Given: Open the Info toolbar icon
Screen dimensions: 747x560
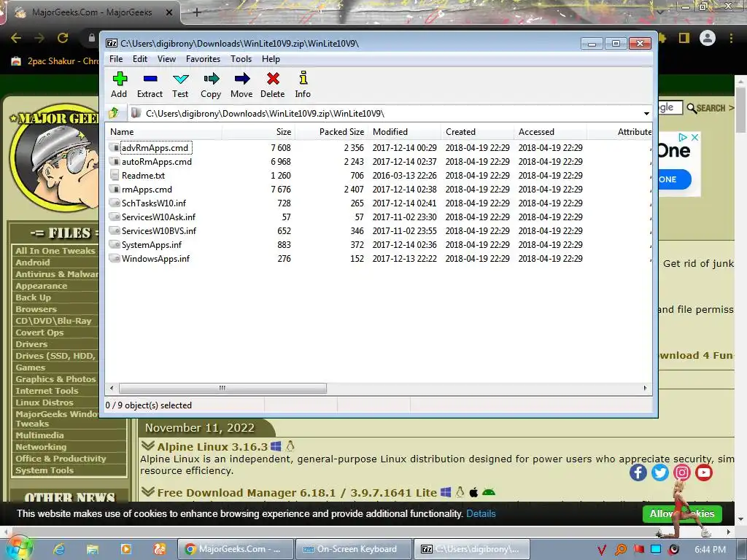Looking at the screenshot, I should (303, 85).
